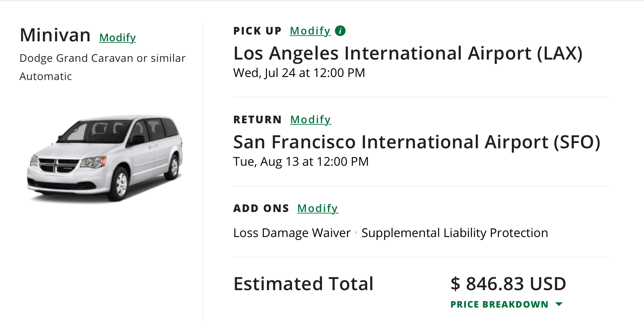Click the Minivan heading
The image size is (644, 322).
pyautogui.click(x=55, y=35)
